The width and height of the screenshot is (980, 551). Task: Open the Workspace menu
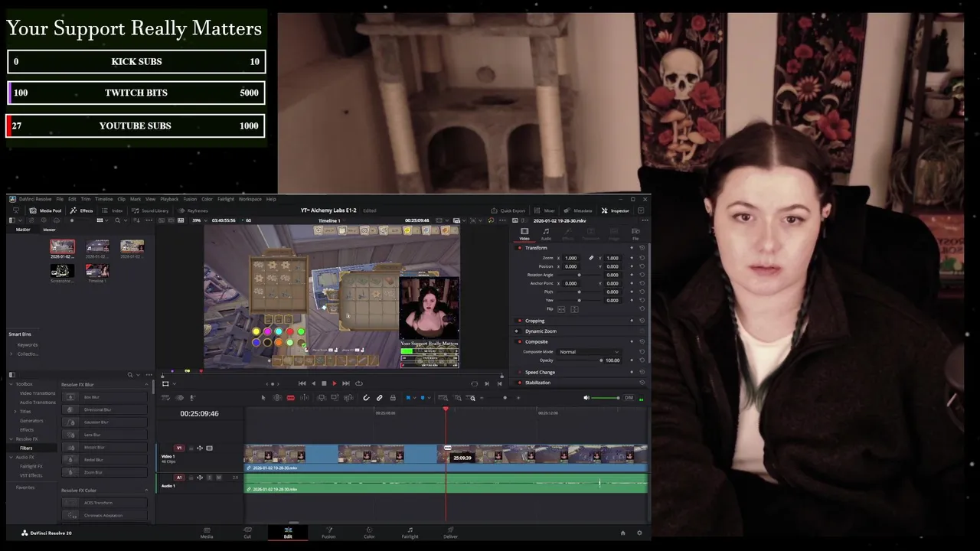[250, 199]
